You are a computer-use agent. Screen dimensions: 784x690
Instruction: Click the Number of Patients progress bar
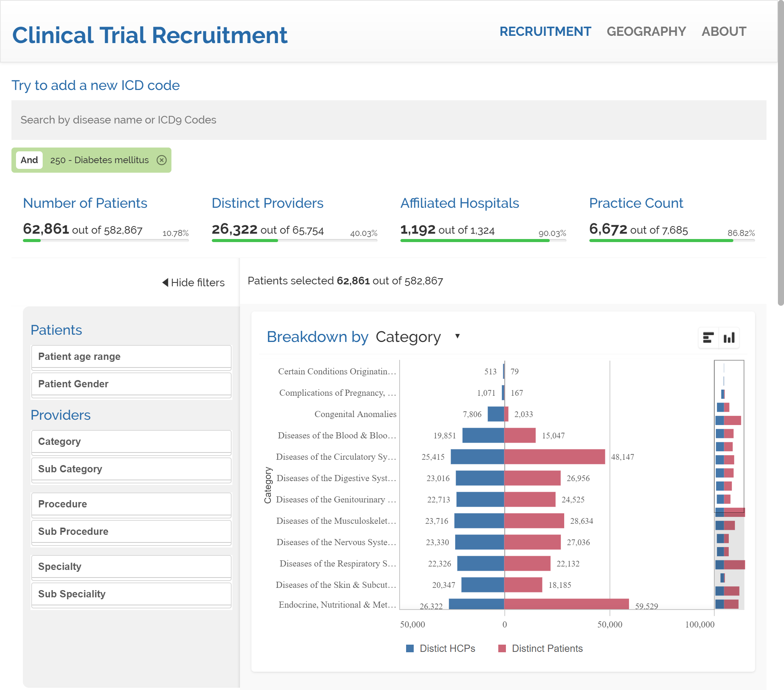tap(106, 241)
